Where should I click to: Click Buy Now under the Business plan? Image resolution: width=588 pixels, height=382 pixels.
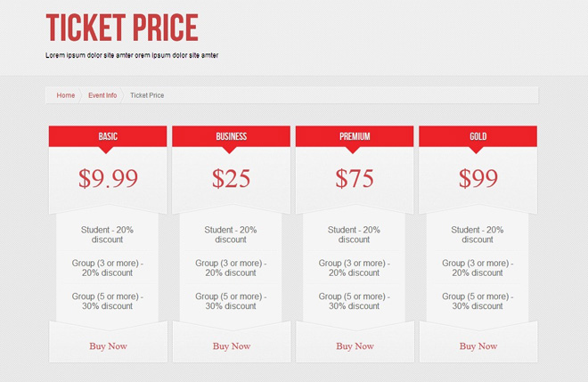click(x=232, y=345)
